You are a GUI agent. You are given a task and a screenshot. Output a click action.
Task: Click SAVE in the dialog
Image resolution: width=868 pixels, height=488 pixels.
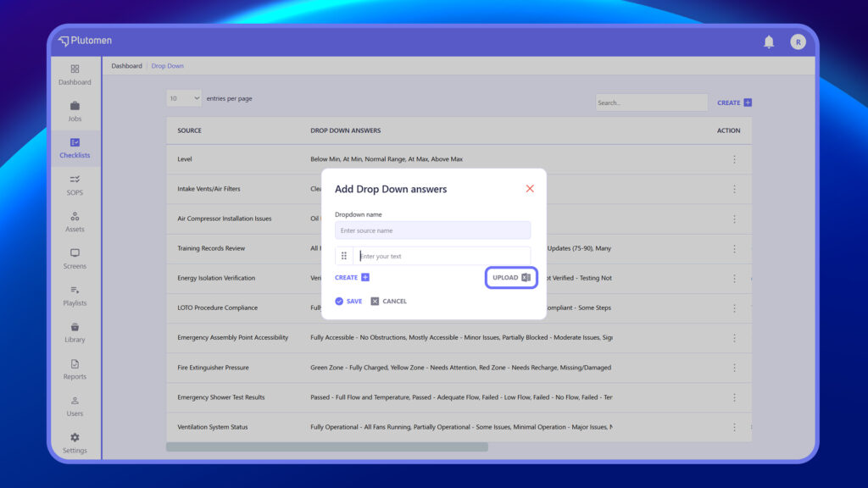tap(348, 301)
